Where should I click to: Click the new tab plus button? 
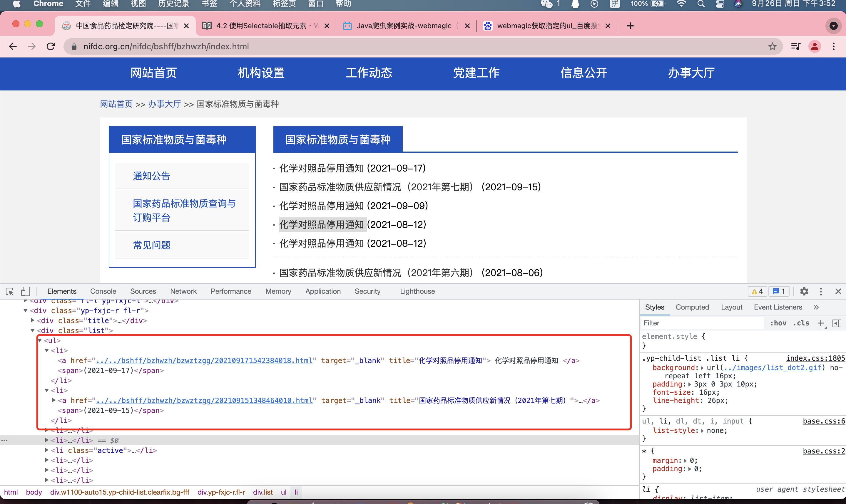[x=630, y=26]
